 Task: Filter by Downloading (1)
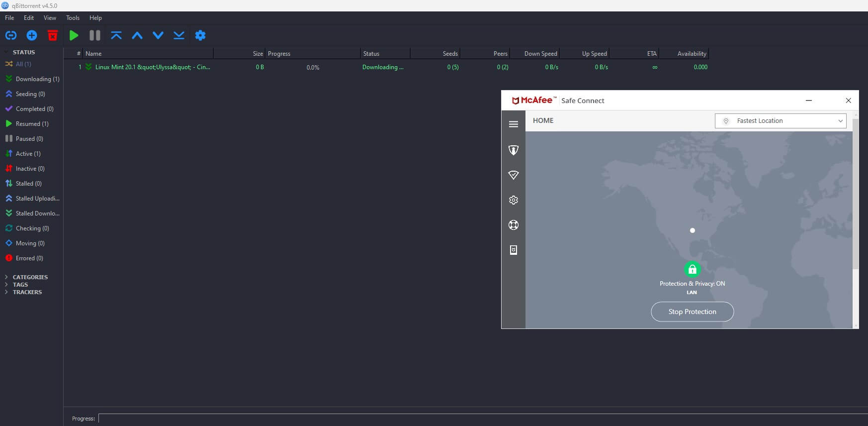32,79
